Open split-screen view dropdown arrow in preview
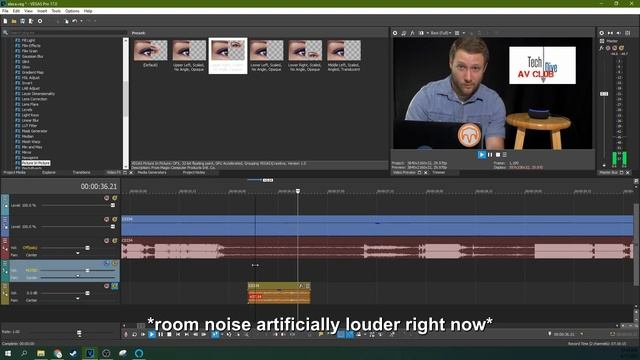Viewport: 640px width, 360px height. (x=427, y=33)
